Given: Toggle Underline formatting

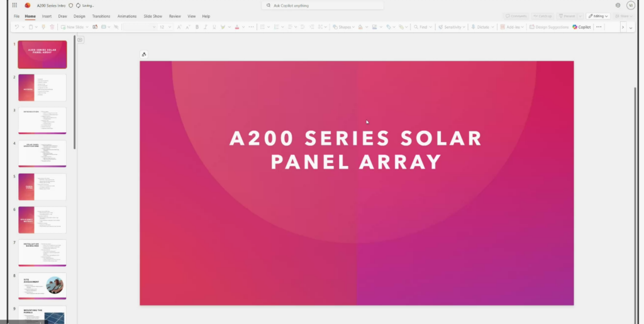Looking at the screenshot, I should tap(214, 27).
